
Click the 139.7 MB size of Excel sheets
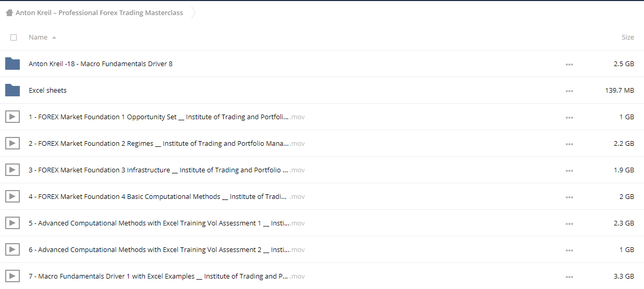[619, 91]
